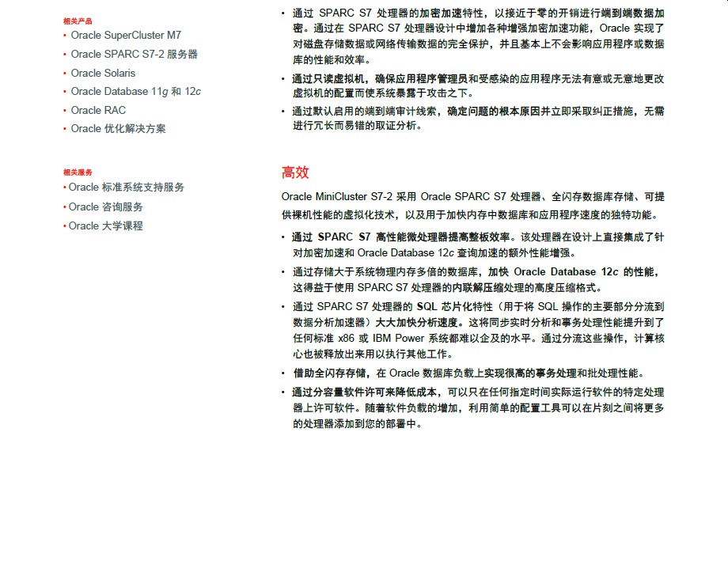Click the bullet about 端到端审计线索
The width and height of the screenshot is (728, 576).
pos(477,119)
